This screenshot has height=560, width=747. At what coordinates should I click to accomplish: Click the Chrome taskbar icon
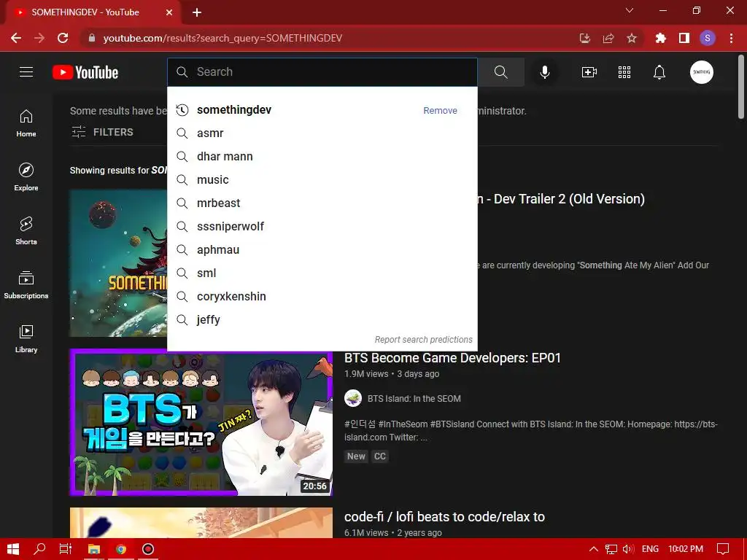click(121, 549)
